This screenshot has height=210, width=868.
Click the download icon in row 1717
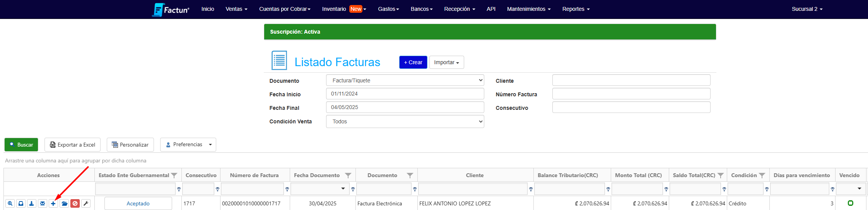[32, 203]
